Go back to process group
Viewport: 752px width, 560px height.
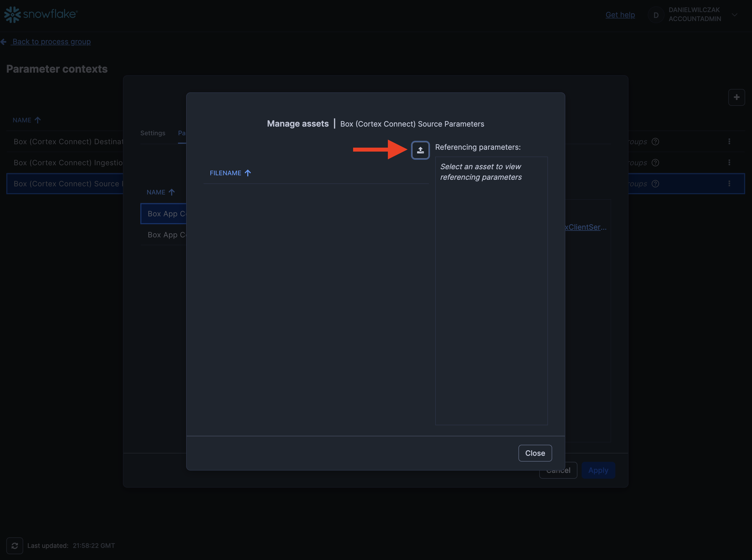pos(51,41)
